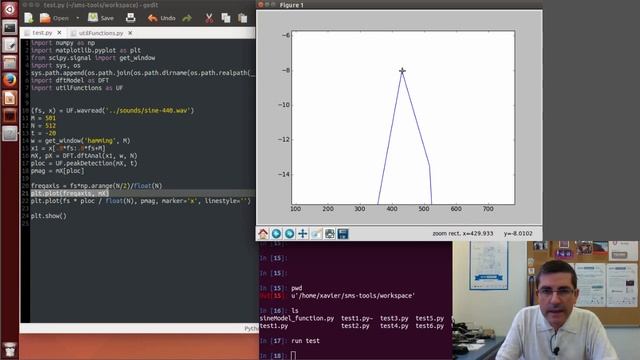Click the peak marker on the plot

(402, 71)
